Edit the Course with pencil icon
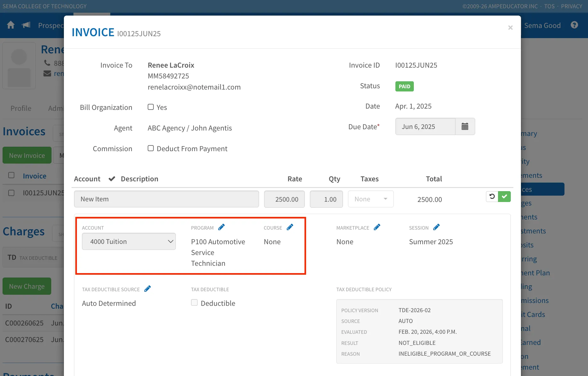The image size is (588, 376). click(290, 227)
